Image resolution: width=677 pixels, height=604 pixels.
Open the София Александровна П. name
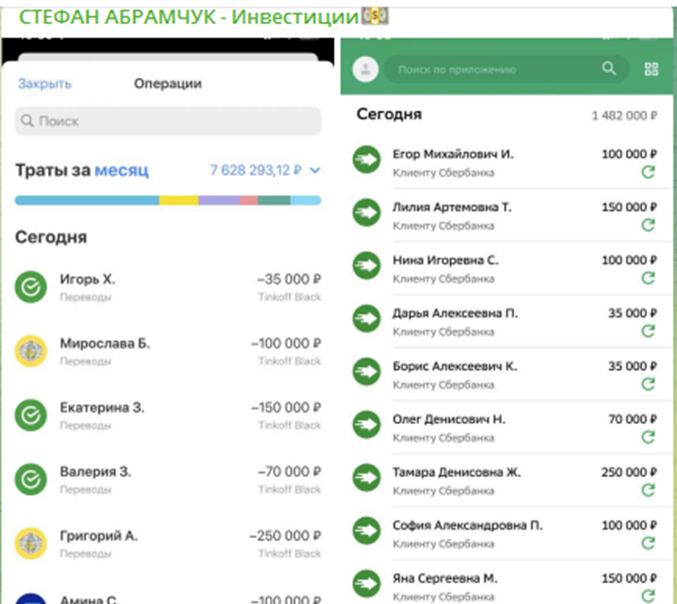[x=468, y=525]
